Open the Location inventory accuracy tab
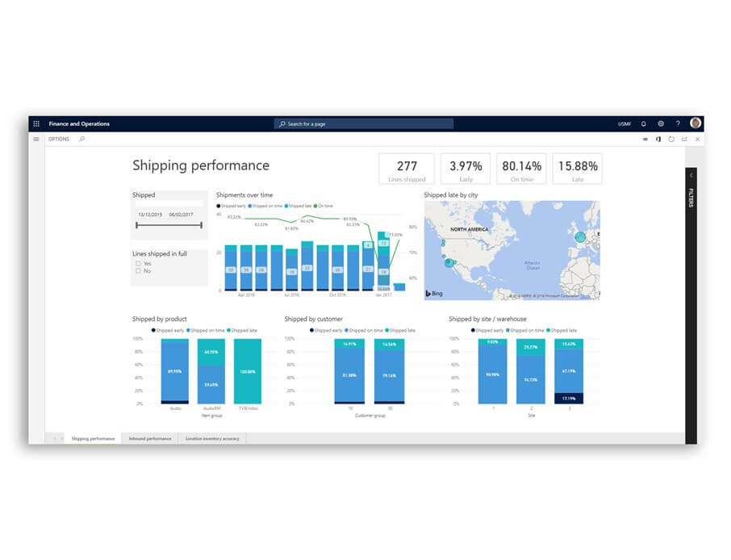 [x=212, y=438]
